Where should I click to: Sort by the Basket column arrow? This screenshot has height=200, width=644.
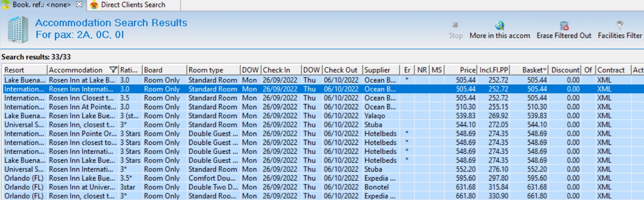[545, 70]
